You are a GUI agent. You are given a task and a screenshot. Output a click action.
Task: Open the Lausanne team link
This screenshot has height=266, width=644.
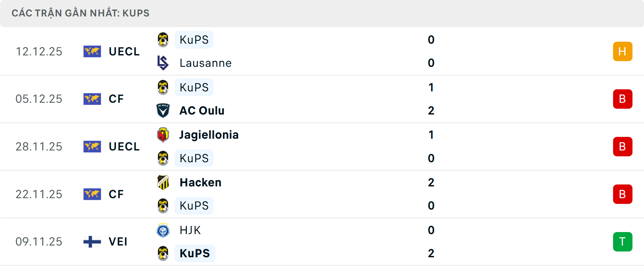tap(205, 63)
